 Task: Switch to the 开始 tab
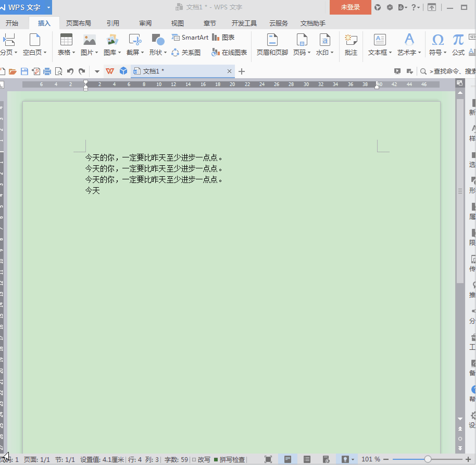(12, 23)
